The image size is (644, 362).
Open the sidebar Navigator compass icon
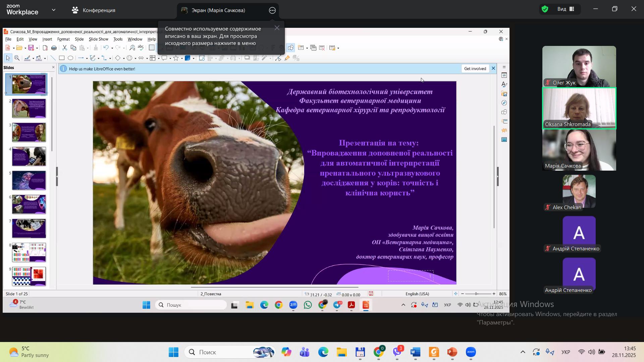tap(504, 103)
